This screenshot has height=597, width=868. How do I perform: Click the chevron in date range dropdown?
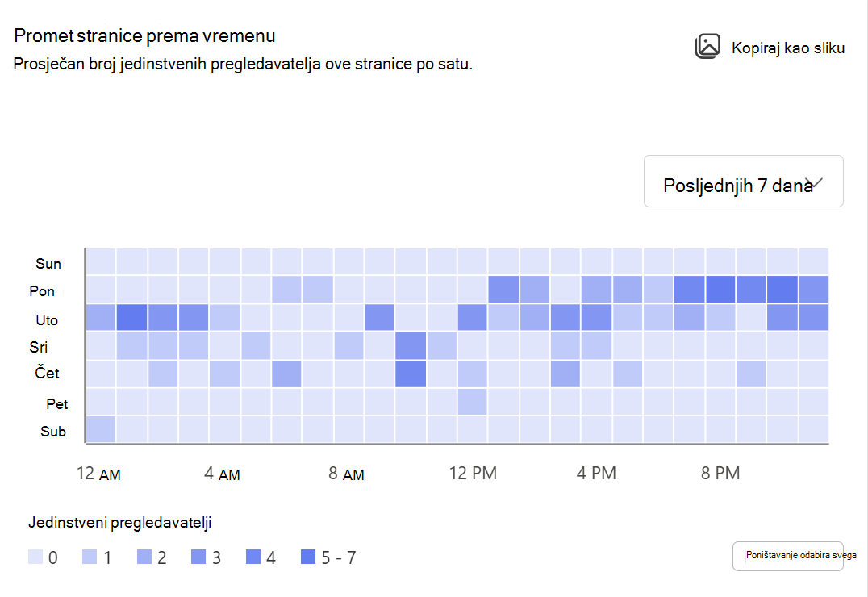click(x=814, y=183)
